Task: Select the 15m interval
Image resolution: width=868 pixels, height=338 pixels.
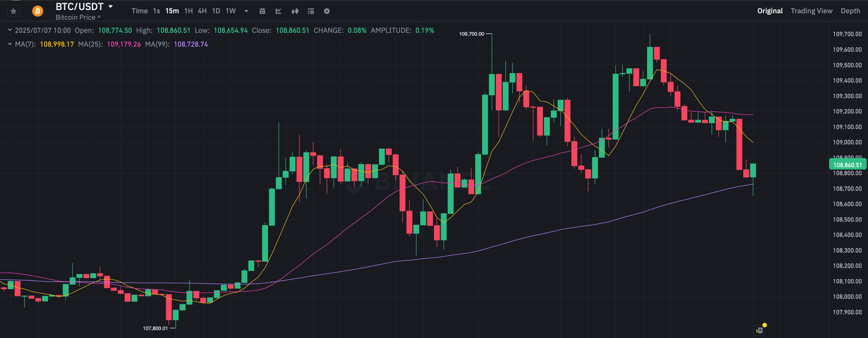Action: pyautogui.click(x=172, y=11)
